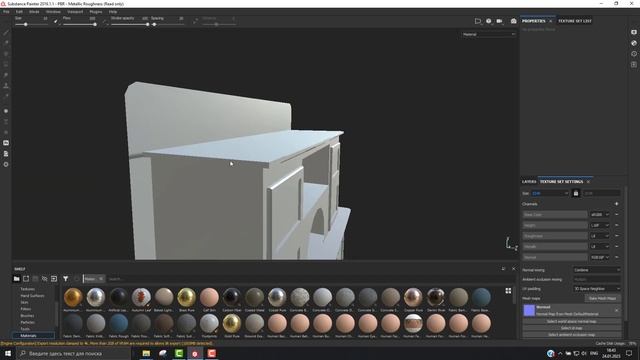Open the Edit menu
Image resolution: width=640 pixels, height=360 pixels.
tap(19, 12)
